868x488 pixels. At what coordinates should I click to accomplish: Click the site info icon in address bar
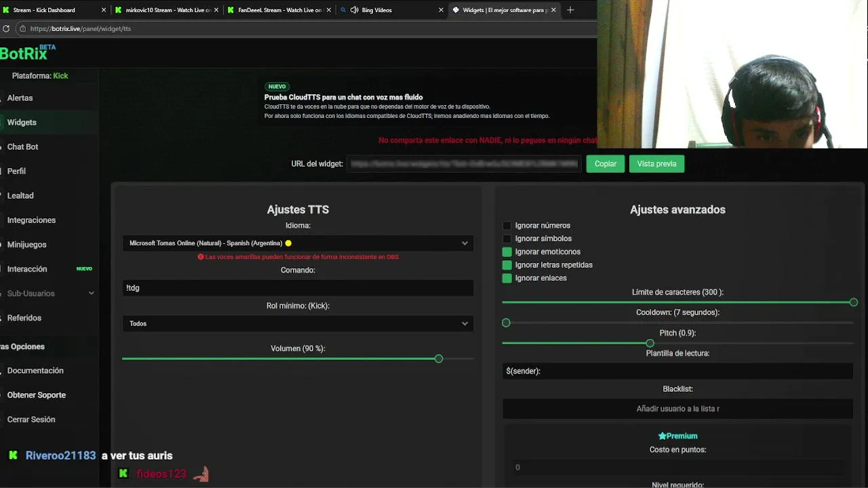click(22, 28)
